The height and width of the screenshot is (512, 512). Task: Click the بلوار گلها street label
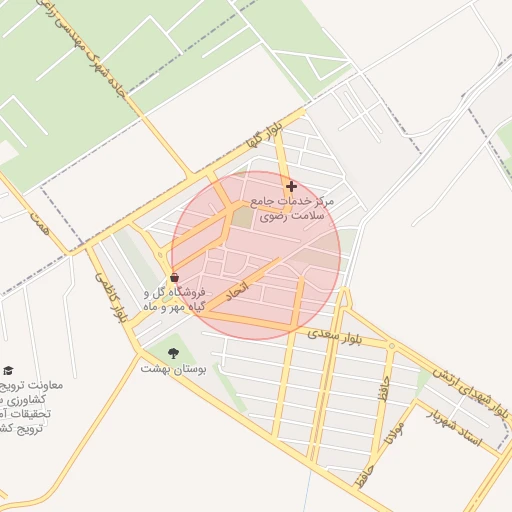point(264,136)
